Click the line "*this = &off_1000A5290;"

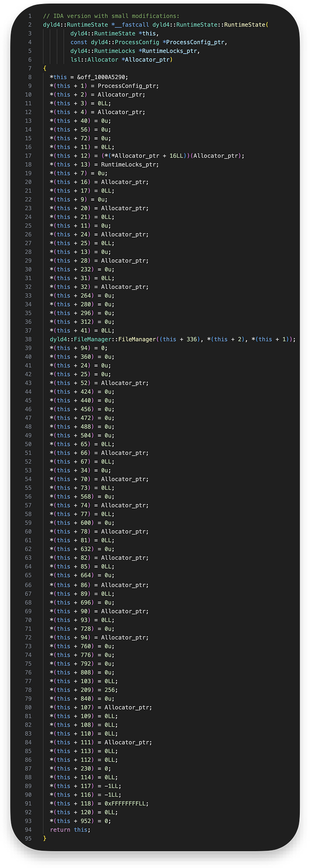tap(89, 77)
